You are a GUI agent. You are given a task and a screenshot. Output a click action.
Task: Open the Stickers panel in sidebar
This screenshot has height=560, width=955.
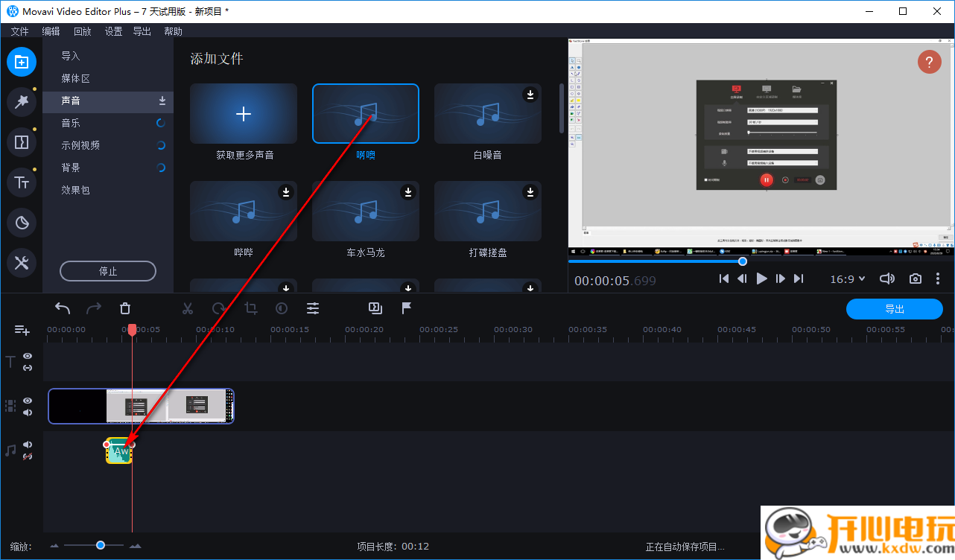[22, 222]
